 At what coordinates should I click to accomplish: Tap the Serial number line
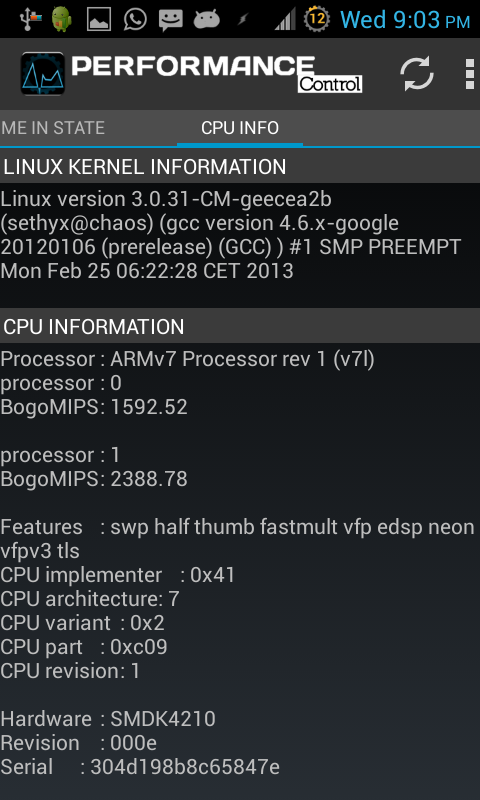[x=140, y=767]
